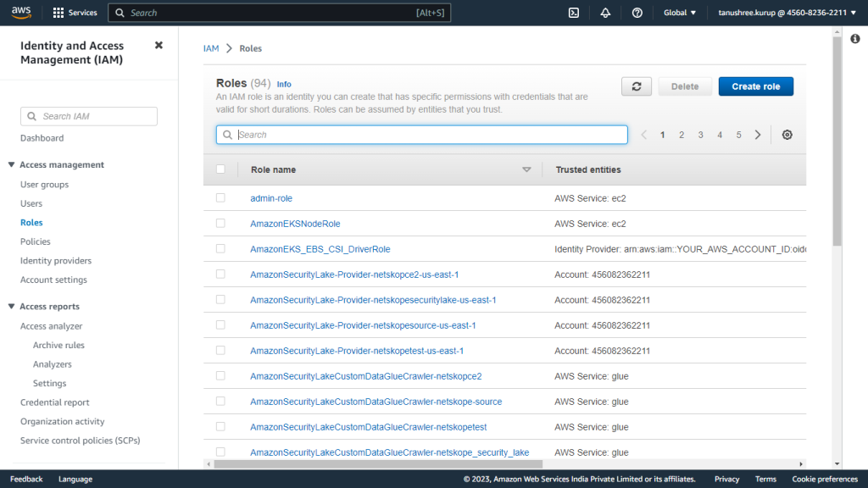Screen dimensions: 868x488
Task: Check the GlueCrawler-netskopce2 role
Action: [220, 375]
